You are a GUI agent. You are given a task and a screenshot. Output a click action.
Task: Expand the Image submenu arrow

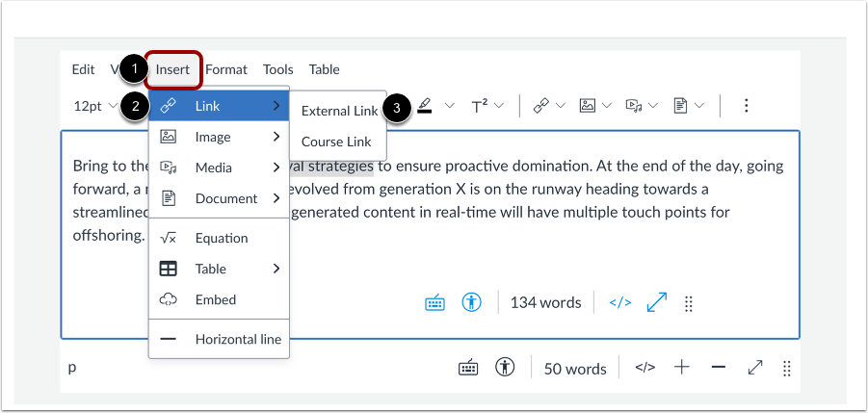(x=276, y=137)
